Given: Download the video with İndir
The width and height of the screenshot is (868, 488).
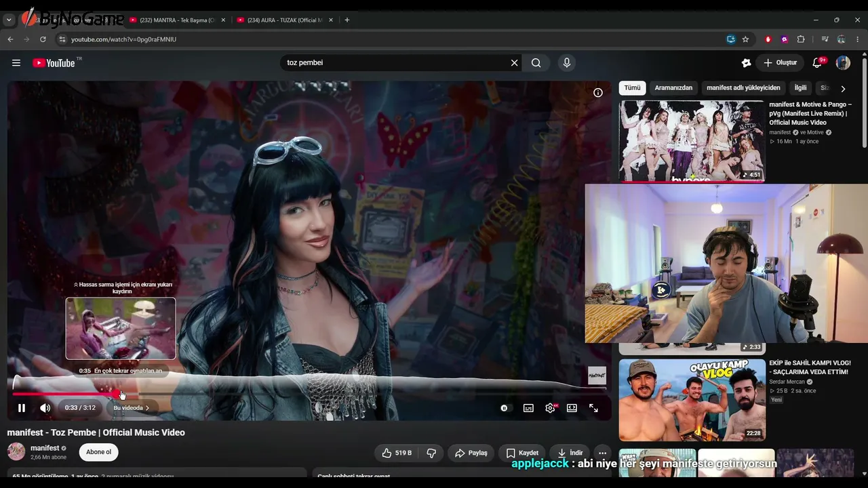Looking at the screenshot, I should point(570,453).
